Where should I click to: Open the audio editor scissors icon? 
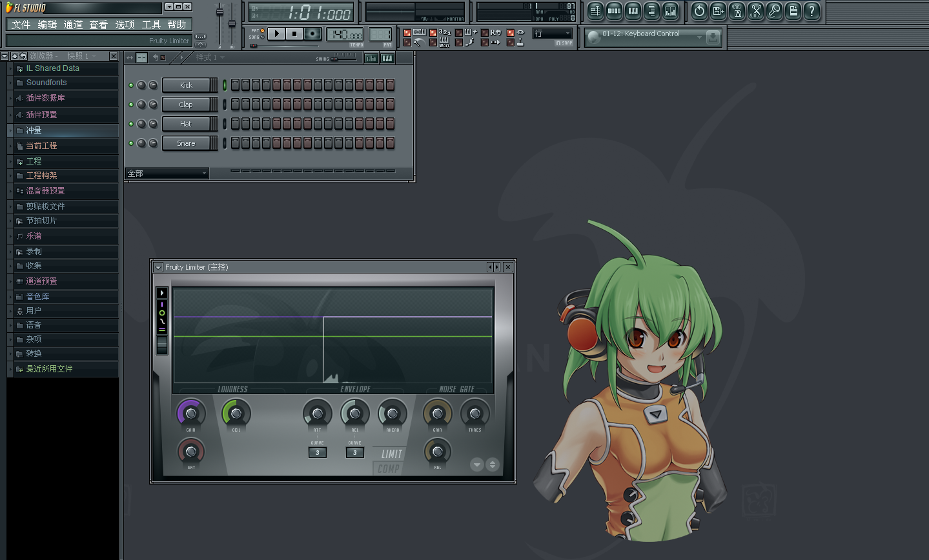(x=755, y=10)
